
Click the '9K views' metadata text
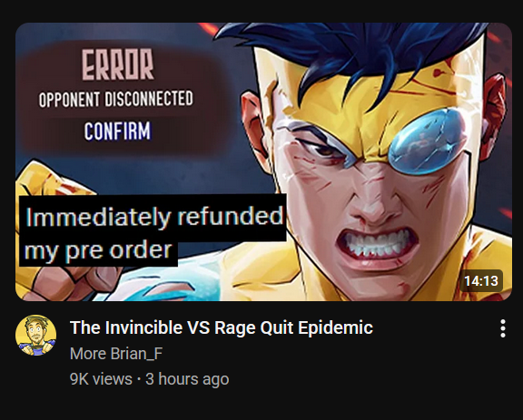tap(101, 379)
